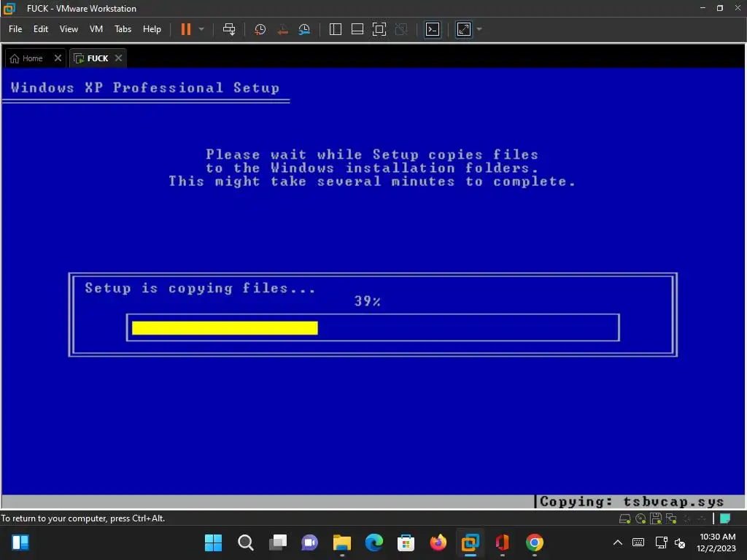Click the 'Copying: tsbvcap.sys' status text

(x=632, y=502)
